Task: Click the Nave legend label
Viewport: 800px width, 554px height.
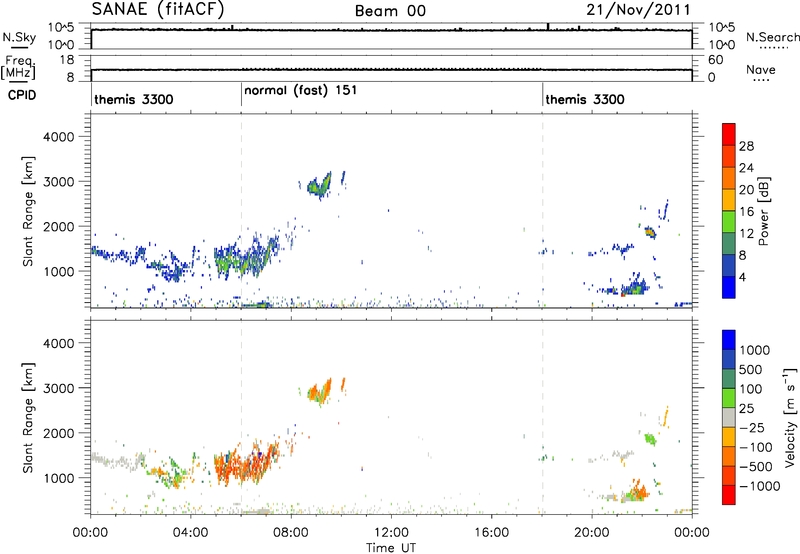Action: click(x=761, y=69)
